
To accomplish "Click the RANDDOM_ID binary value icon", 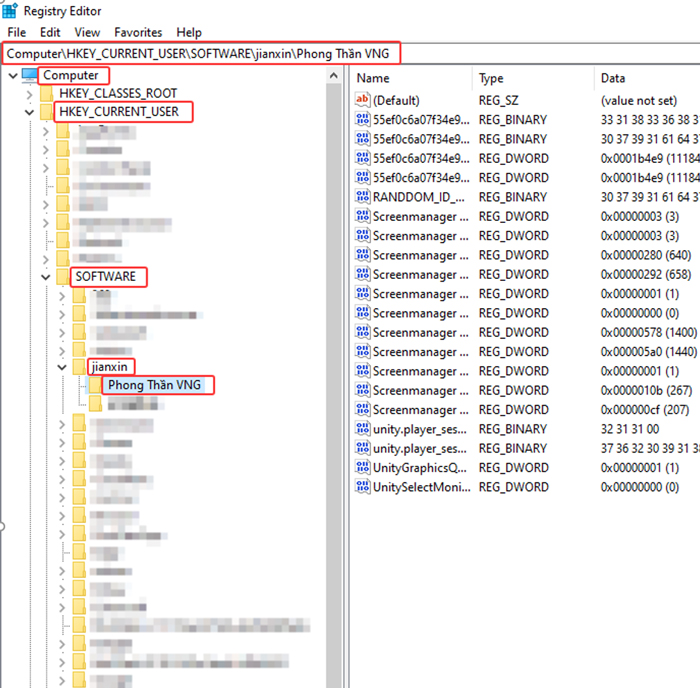I will click(x=362, y=197).
